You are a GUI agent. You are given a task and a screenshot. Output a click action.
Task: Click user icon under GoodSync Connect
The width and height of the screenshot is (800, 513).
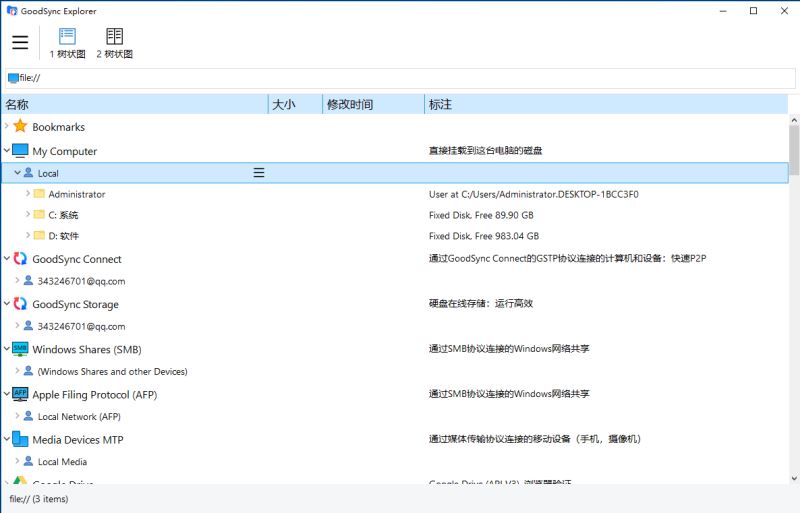tap(29, 280)
